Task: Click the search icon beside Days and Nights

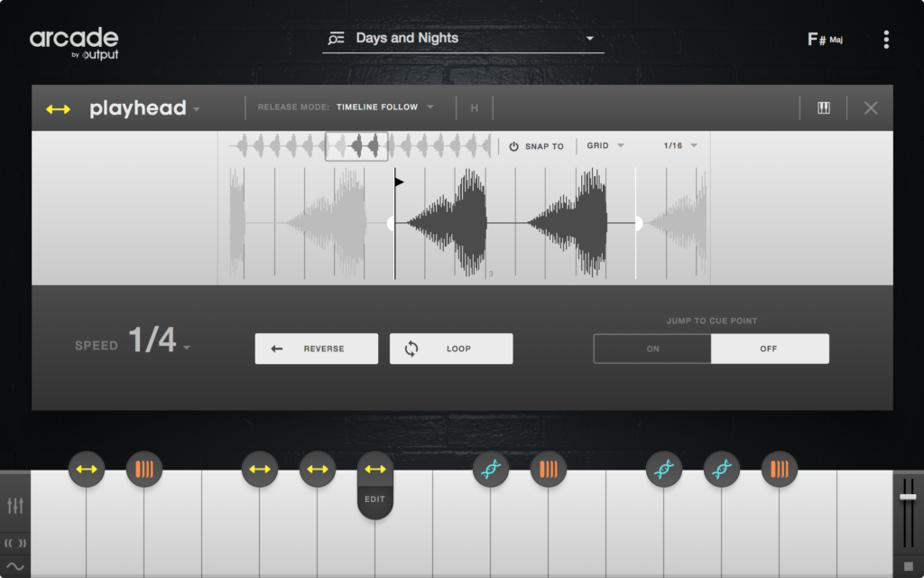Action: (x=337, y=39)
